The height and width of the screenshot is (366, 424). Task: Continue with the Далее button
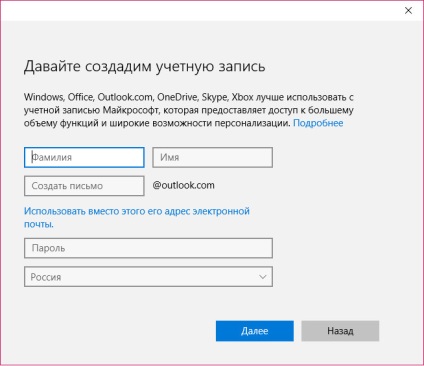pos(255,331)
